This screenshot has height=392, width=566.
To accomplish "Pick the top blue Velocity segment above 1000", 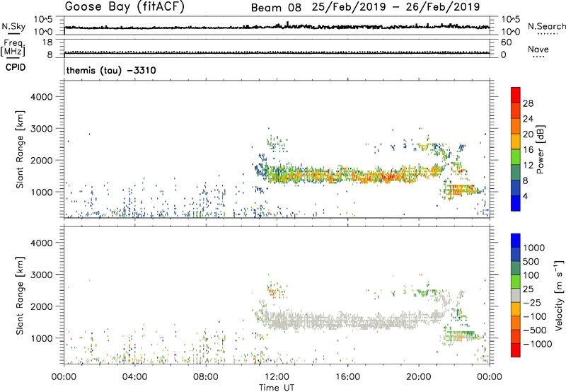I will [516, 241].
